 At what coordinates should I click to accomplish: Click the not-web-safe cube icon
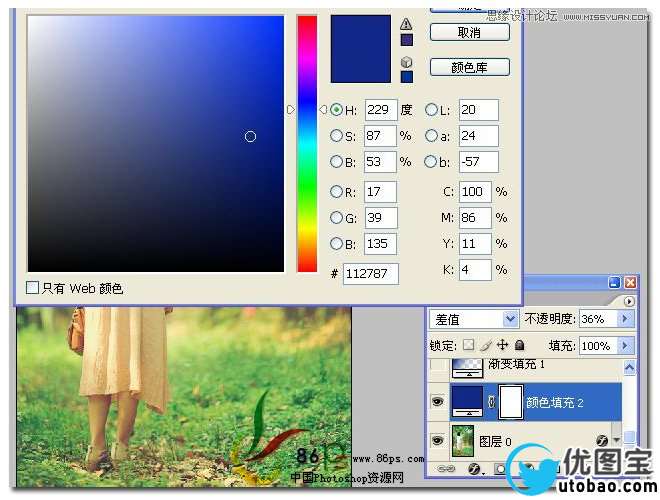[406, 62]
